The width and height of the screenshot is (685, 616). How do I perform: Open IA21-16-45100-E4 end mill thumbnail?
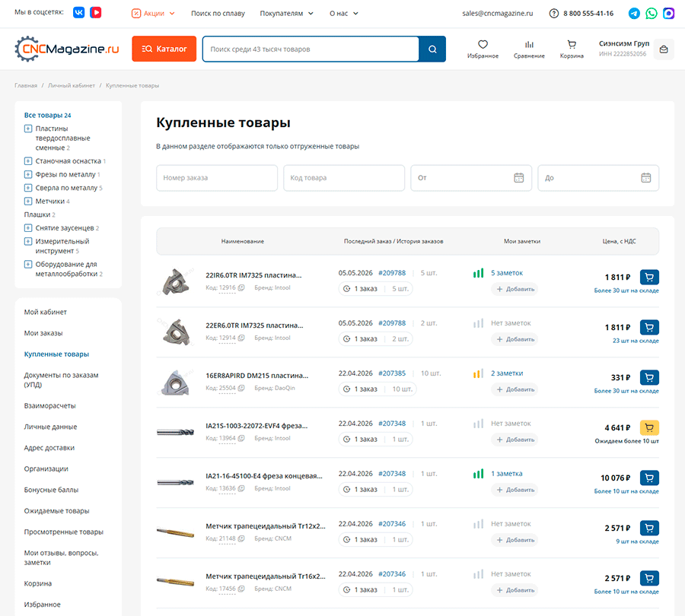[x=176, y=482]
